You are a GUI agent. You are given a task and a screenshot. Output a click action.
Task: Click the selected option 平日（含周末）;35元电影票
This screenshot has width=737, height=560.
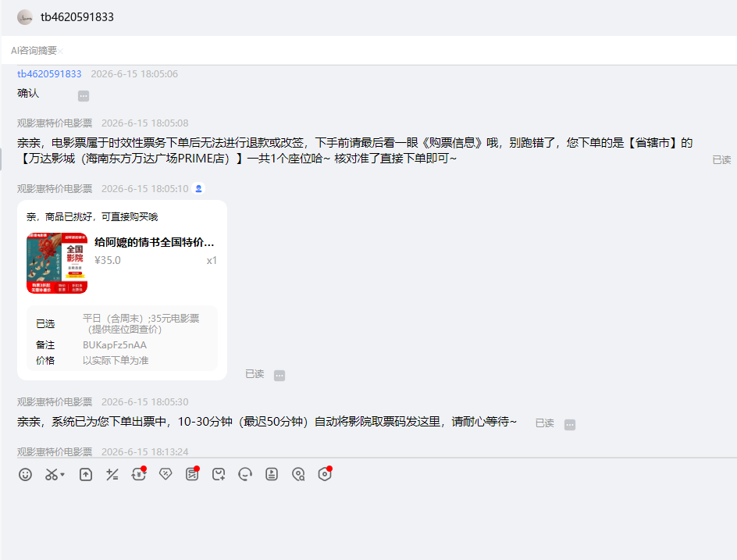pyautogui.click(x=141, y=324)
